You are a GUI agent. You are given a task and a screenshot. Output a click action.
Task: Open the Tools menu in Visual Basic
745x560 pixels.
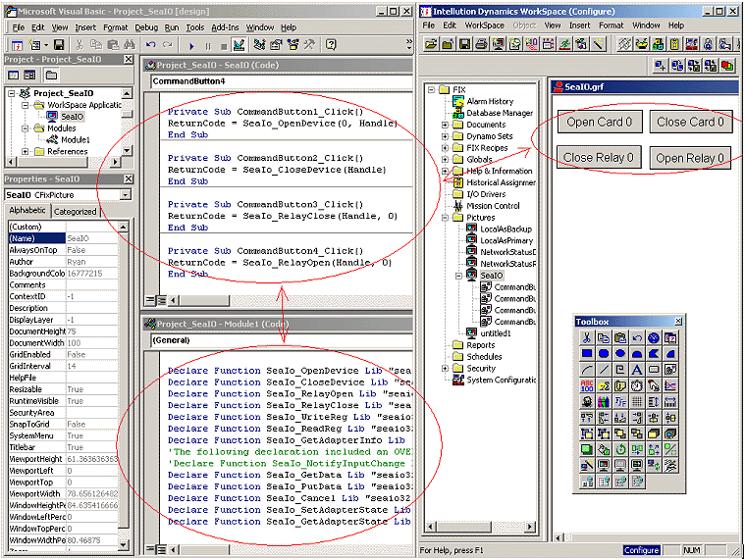point(194,27)
